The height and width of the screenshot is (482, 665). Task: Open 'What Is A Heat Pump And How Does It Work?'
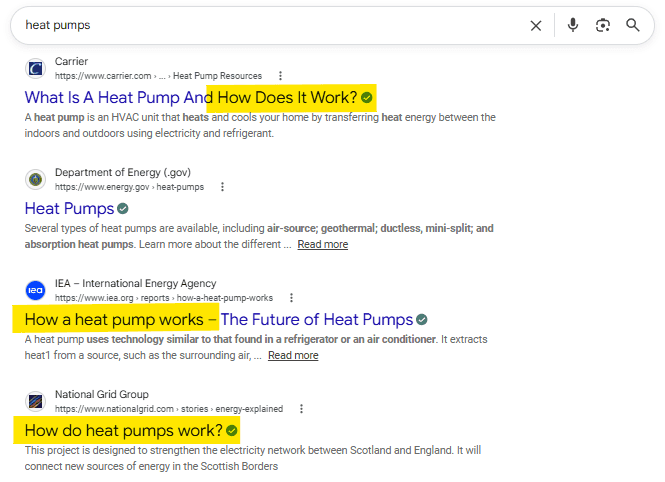191,98
